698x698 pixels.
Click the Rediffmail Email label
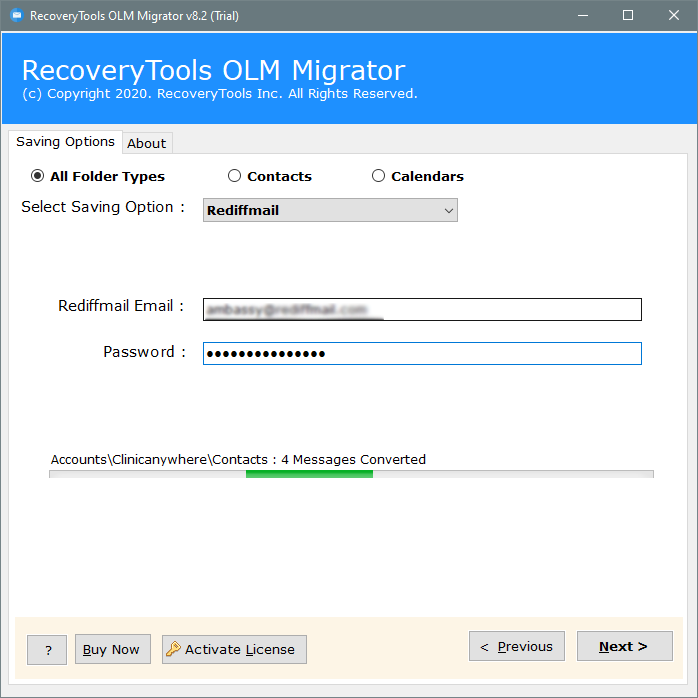click(x=121, y=306)
